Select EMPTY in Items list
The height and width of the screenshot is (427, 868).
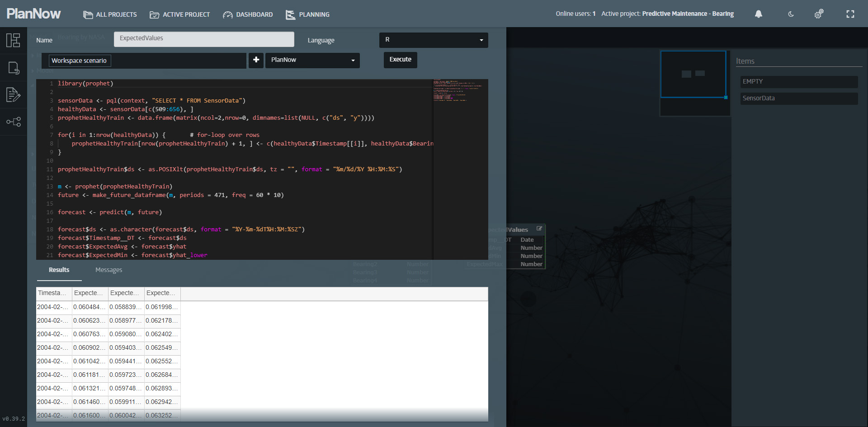pos(799,82)
